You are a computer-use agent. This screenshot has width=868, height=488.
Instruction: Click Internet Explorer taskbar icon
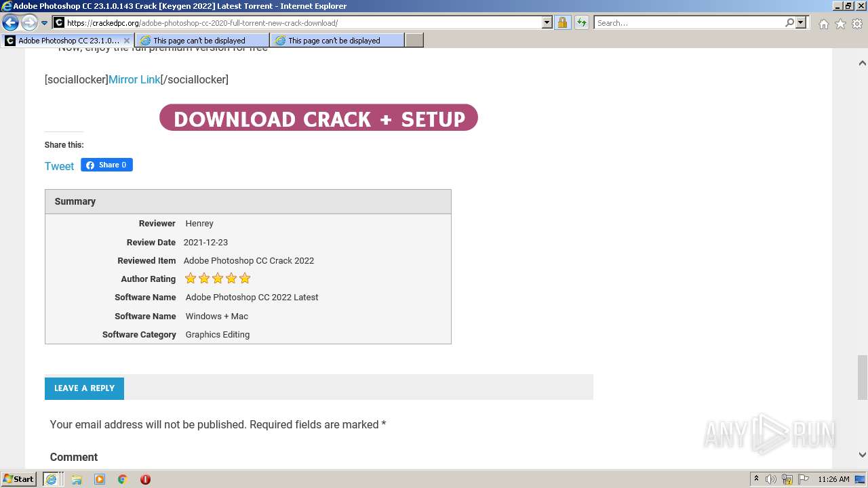(51, 479)
